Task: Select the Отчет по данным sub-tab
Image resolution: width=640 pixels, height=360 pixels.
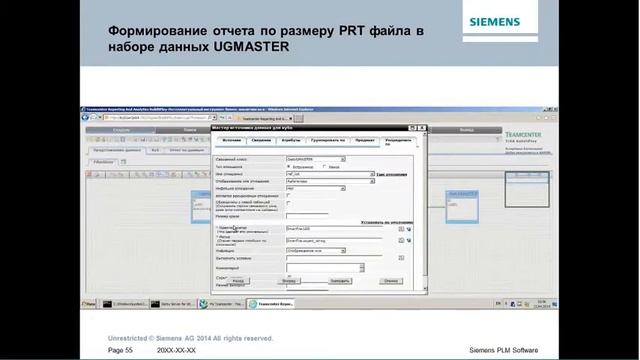Action: 187,150
